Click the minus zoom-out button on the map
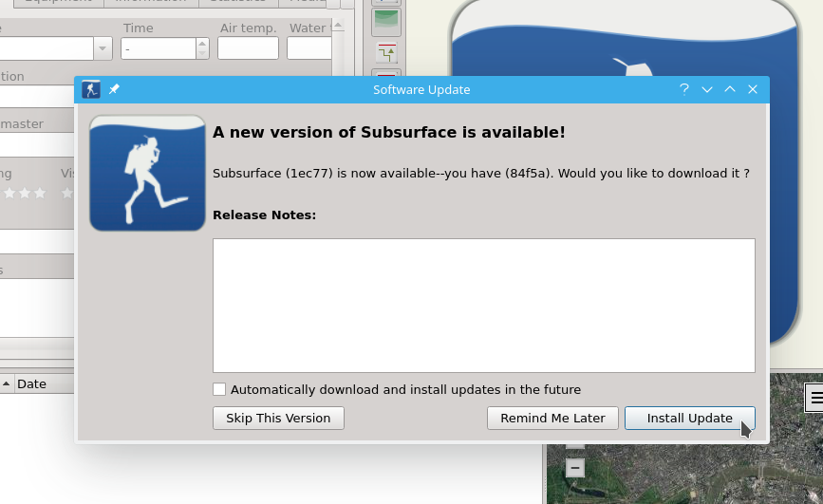Screen dimensions: 823x504 [x=575, y=468]
